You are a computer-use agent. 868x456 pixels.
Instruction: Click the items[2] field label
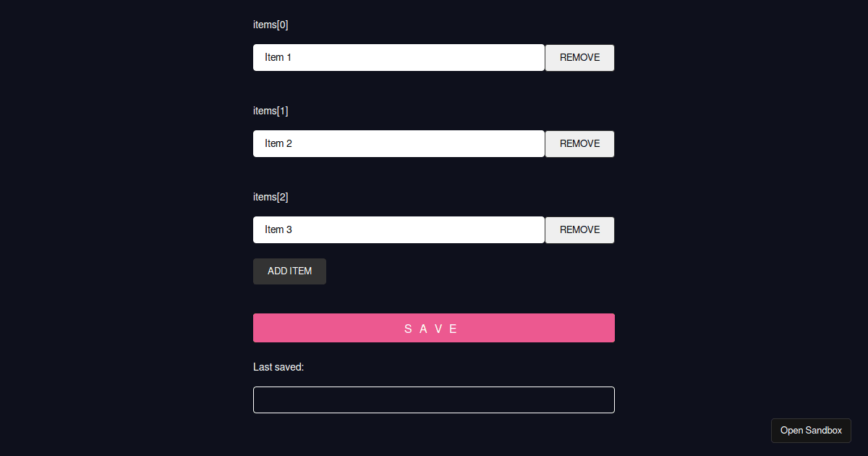(x=271, y=196)
